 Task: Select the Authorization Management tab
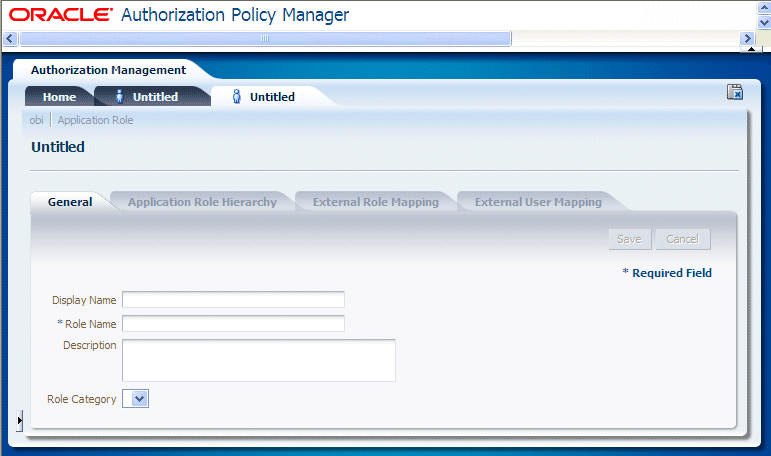coord(109,70)
